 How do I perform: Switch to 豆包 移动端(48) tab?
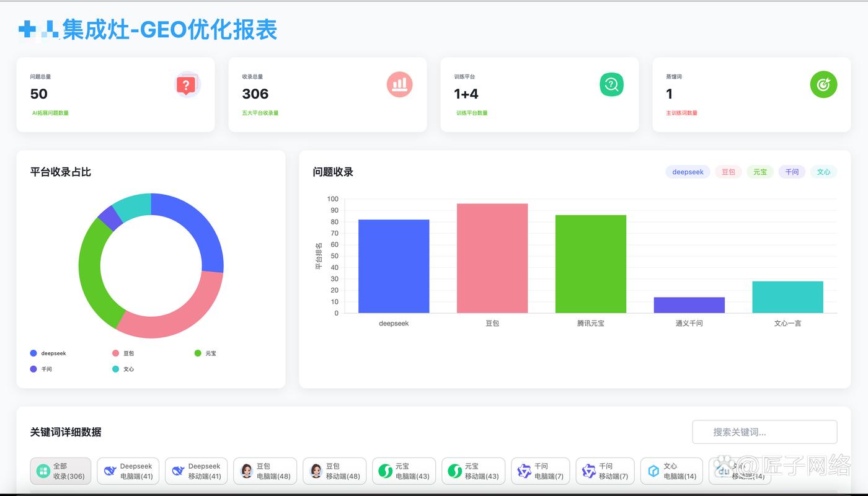(x=335, y=471)
